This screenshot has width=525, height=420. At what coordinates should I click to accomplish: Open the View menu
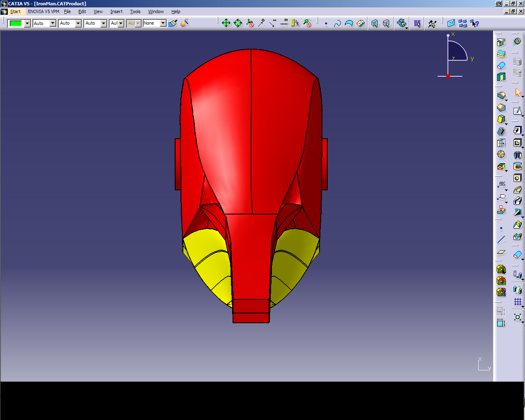pyautogui.click(x=98, y=11)
